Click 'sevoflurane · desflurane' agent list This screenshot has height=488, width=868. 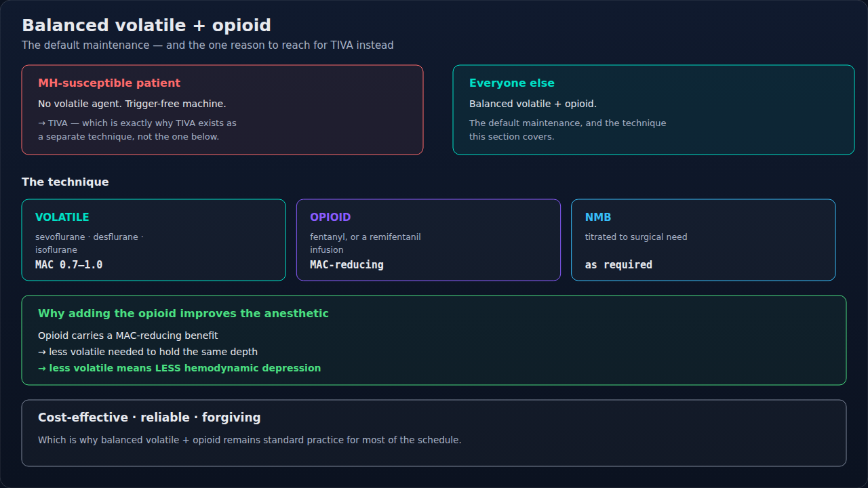tap(90, 243)
